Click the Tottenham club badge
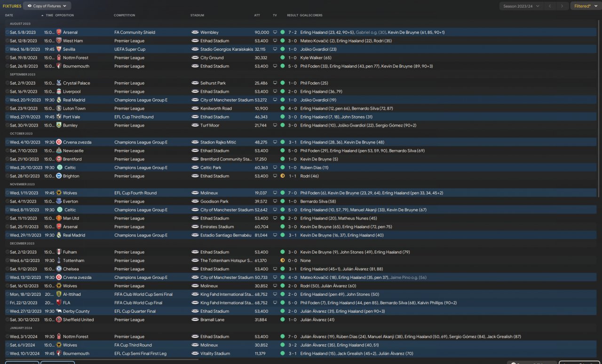Image resolution: width=602 pixels, height=364 pixels. click(x=59, y=261)
